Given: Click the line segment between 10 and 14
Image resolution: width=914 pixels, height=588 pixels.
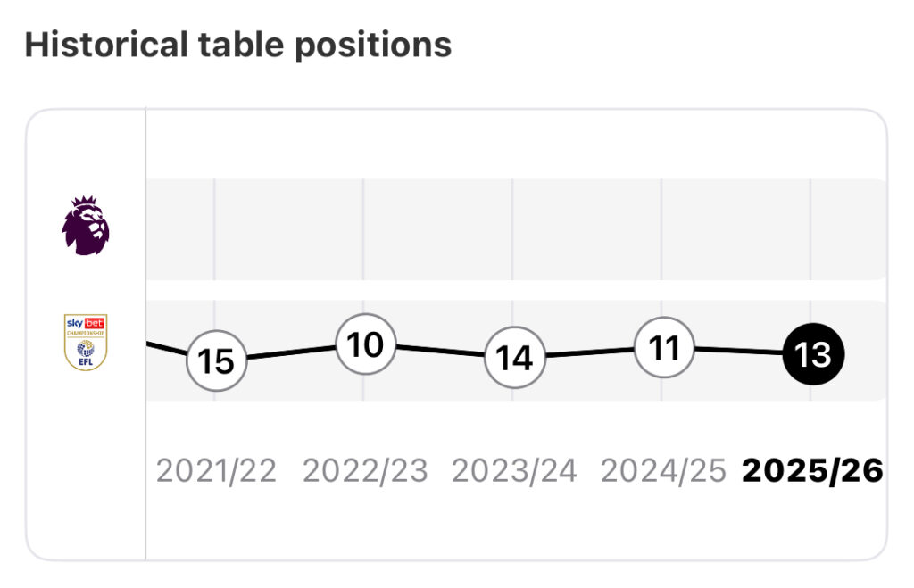Looking at the screenshot, I should pyautogui.click(x=439, y=352).
